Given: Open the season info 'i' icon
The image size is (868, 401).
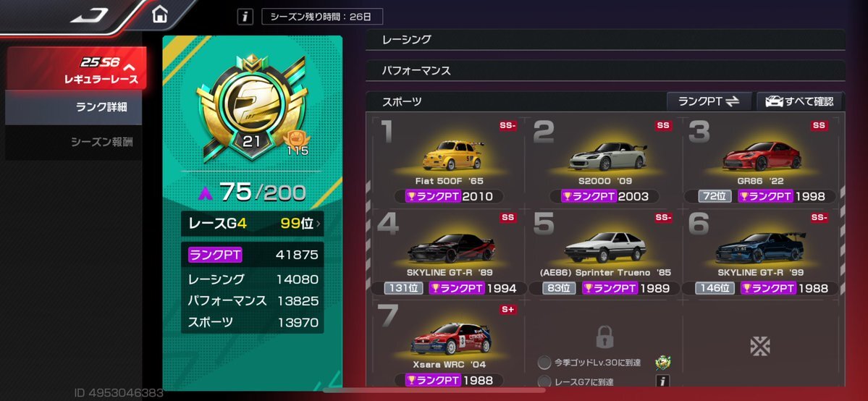Looking at the screenshot, I should point(245,17).
